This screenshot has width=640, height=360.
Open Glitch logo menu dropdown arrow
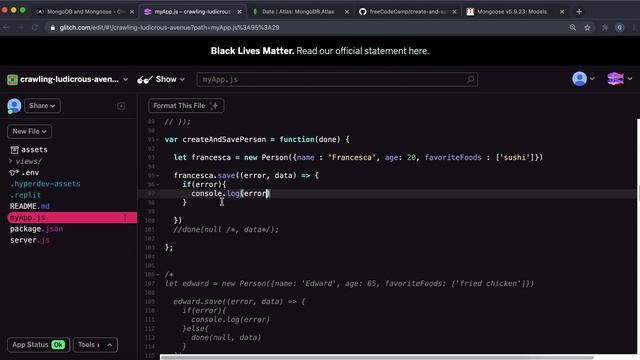click(630, 78)
